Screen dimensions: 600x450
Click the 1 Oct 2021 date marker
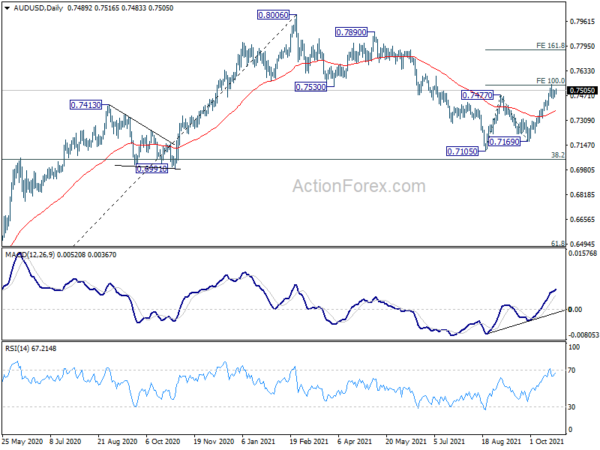547,441
